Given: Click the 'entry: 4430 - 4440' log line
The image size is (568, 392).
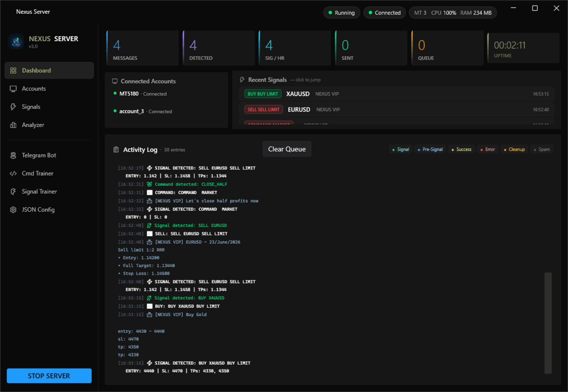Looking at the screenshot, I should (x=141, y=331).
